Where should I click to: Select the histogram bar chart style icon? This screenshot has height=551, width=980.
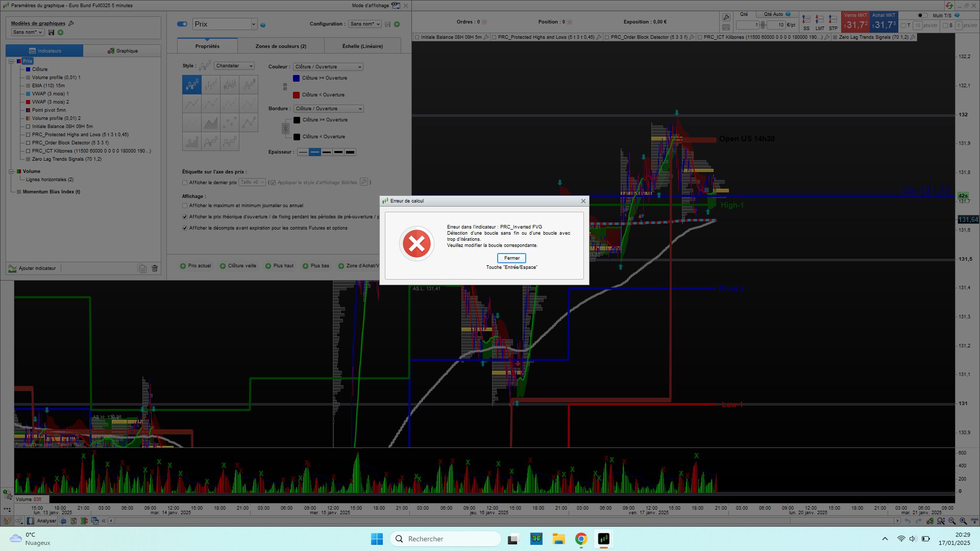point(191,142)
